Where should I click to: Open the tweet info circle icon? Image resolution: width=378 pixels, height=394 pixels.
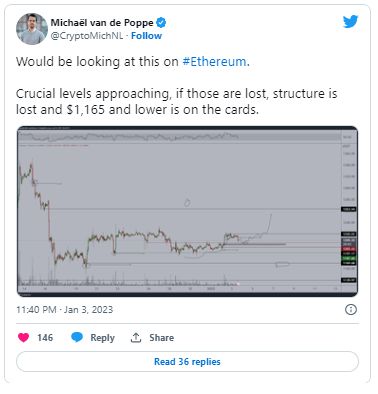pyautogui.click(x=351, y=310)
